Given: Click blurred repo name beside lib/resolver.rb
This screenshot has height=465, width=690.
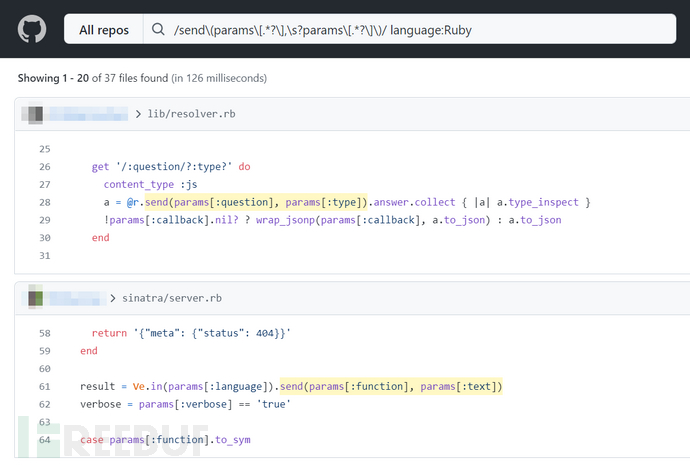Looking at the screenshot, I should click(88, 114).
